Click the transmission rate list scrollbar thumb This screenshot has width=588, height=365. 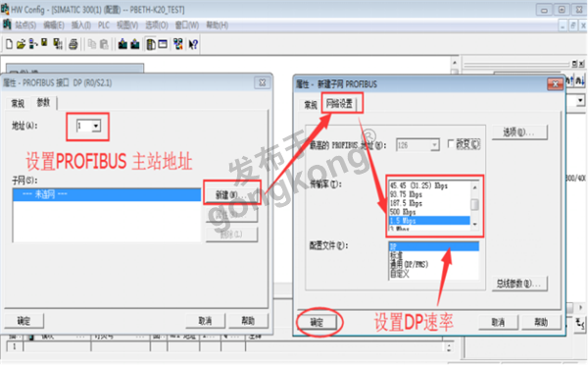(x=474, y=205)
